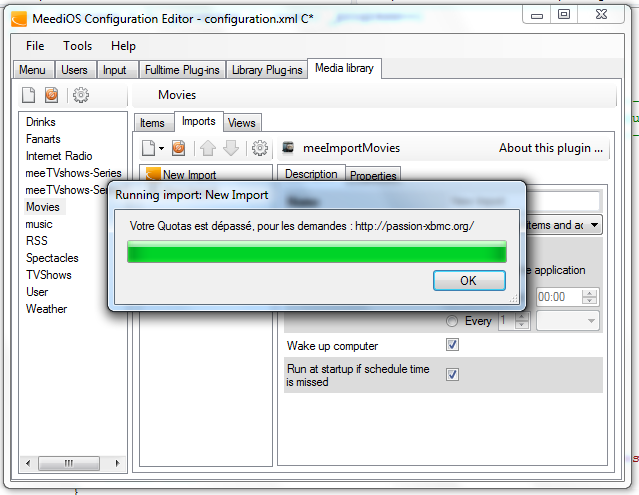Switch to the Views tab
This screenshot has width=639, height=495.
(x=242, y=123)
